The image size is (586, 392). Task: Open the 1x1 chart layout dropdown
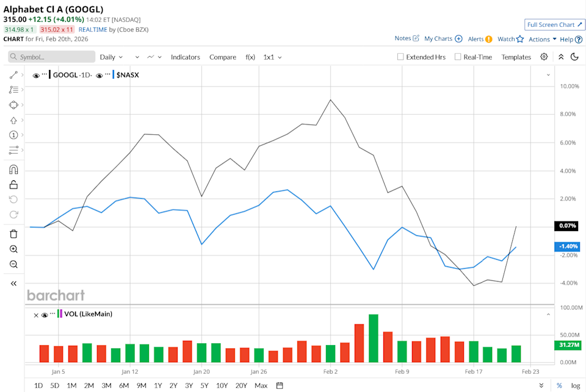pyautogui.click(x=270, y=57)
